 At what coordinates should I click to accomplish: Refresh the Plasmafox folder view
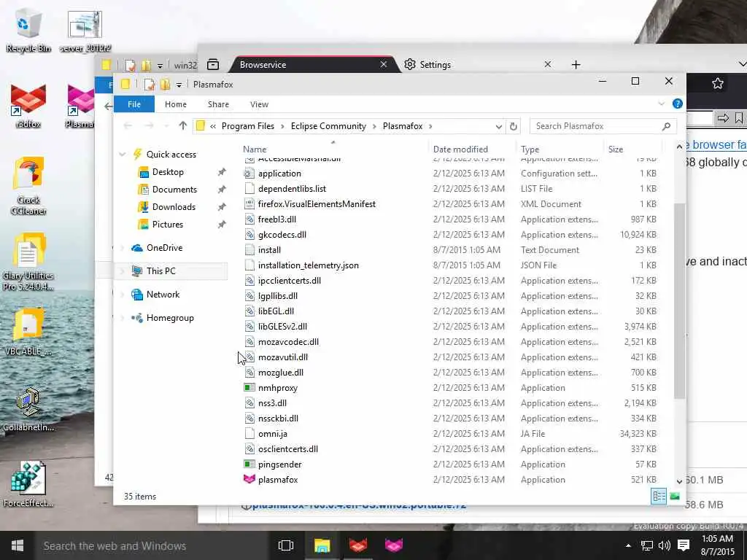[513, 126]
